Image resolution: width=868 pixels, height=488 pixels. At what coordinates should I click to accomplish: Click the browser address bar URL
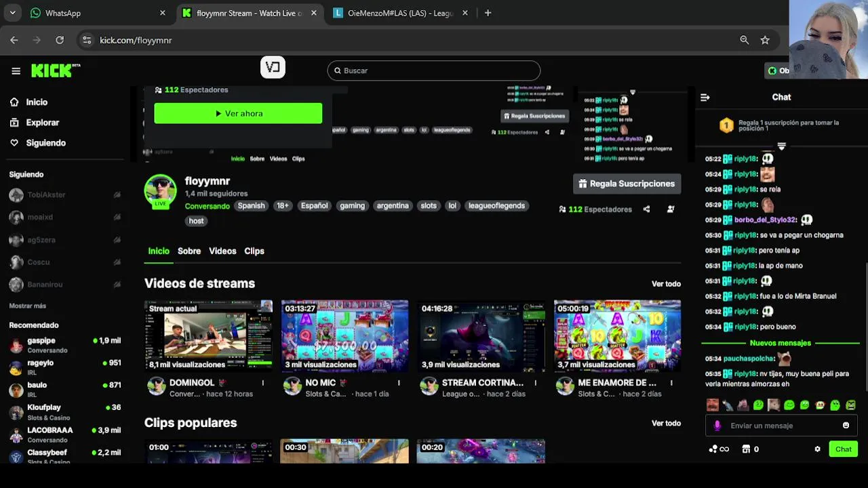tap(136, 40)
